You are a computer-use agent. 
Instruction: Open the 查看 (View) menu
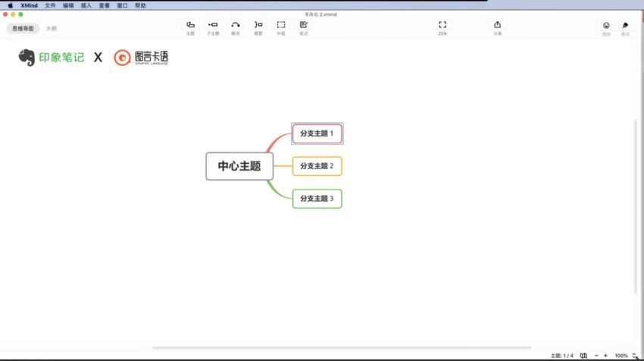[104, 5]
